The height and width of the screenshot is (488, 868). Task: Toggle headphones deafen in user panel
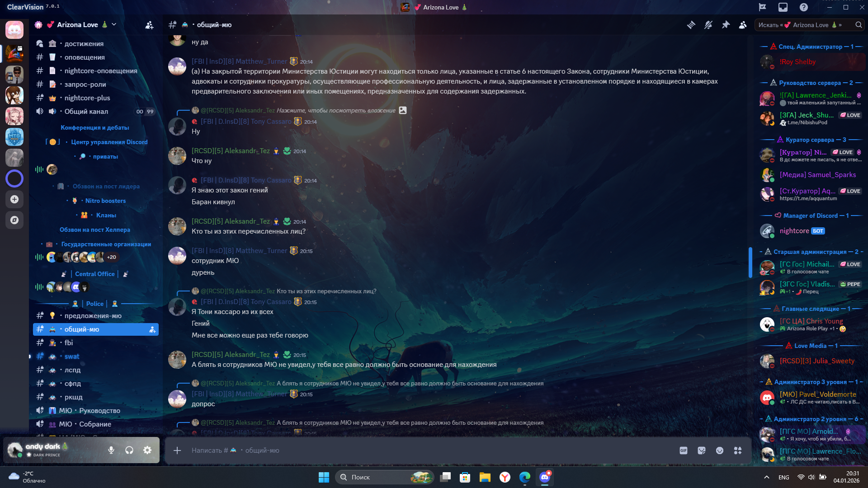click(129, 450)
